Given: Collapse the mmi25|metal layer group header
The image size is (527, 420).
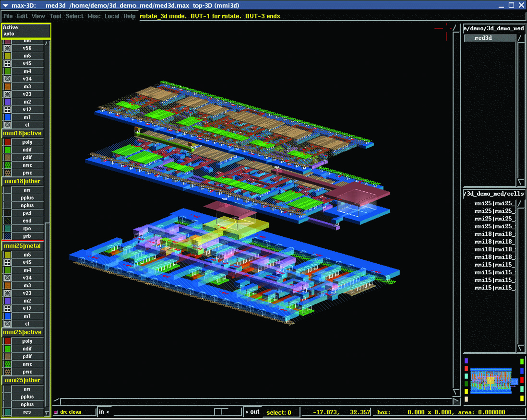Looking at the screenshot, I should tap(23, 246).
